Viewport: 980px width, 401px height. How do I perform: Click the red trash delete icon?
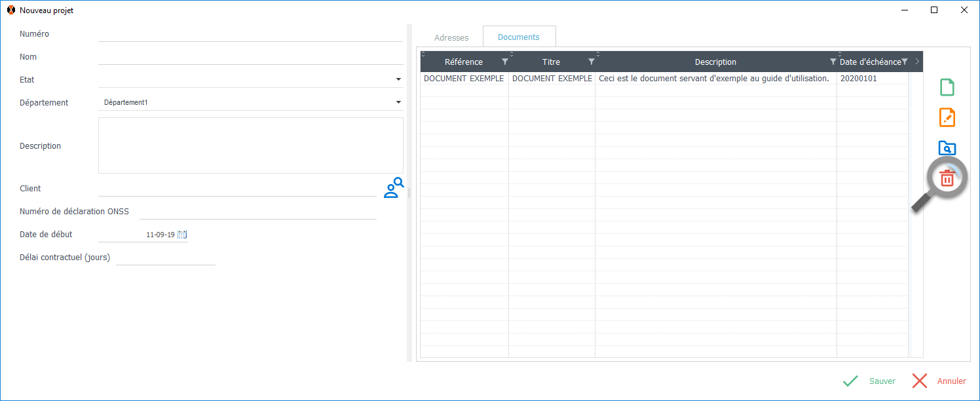[x=947, y=178]
